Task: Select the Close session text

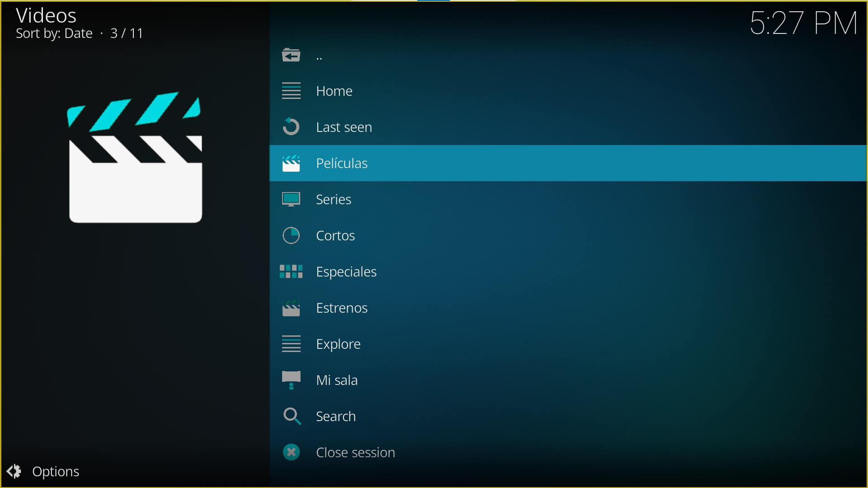Action: pos(355,452)
